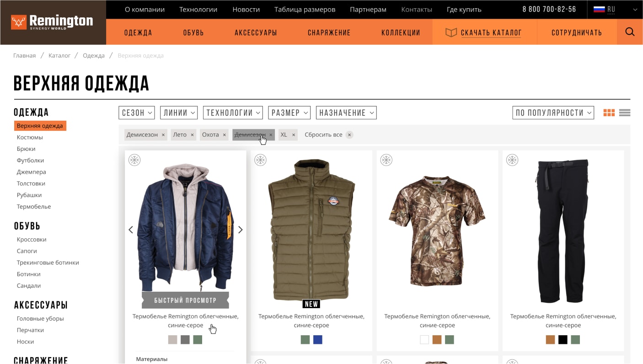The height and width of the screenshot is (364, 643).
Task: Open the Технологии filter dropdown
Action: coord(233,112)
